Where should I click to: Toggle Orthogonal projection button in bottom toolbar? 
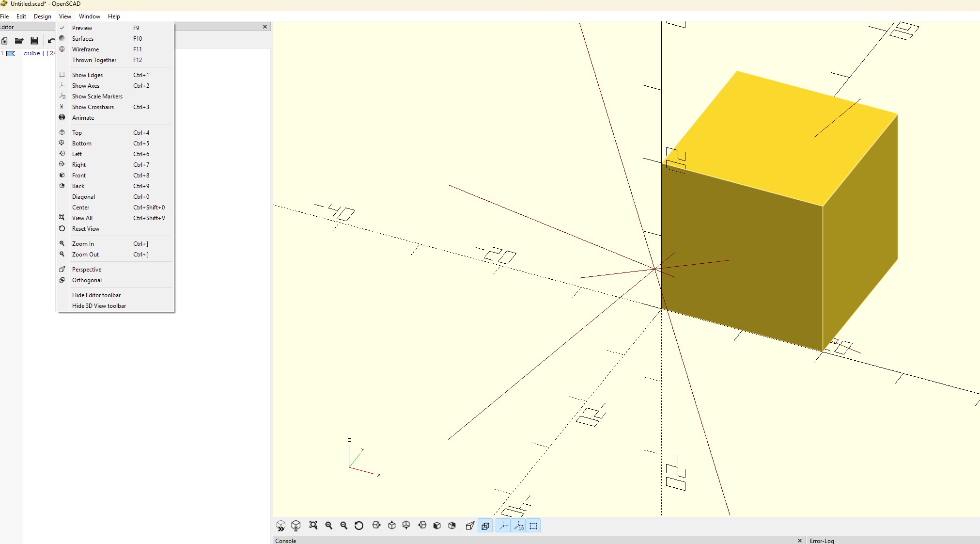485,526
